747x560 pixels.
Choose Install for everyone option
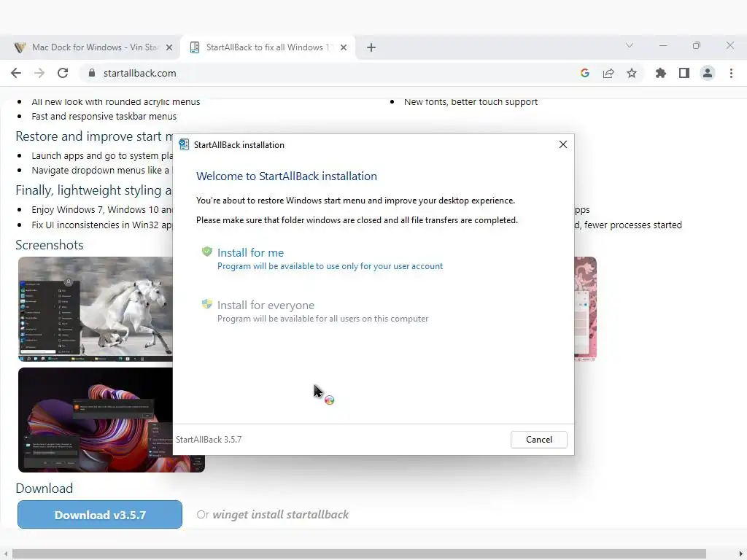[x=315, y=311]
